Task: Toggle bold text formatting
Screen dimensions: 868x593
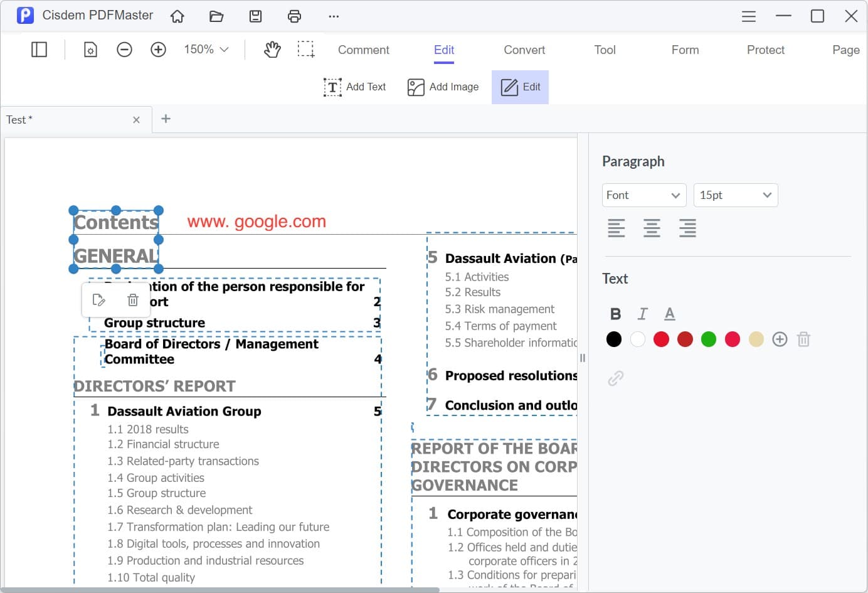Action: (x=615, y=313)
